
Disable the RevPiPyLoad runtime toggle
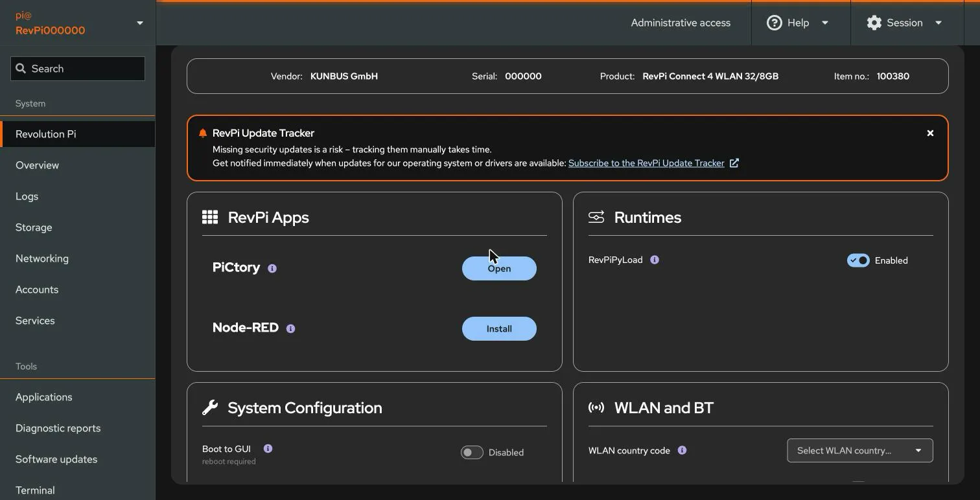point(858,260)
